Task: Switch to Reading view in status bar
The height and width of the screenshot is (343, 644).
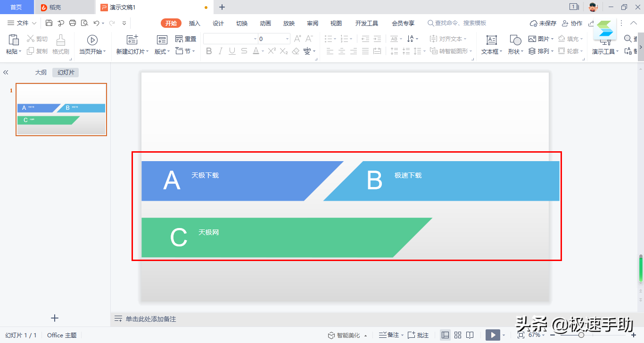Action: coord(470,335)
